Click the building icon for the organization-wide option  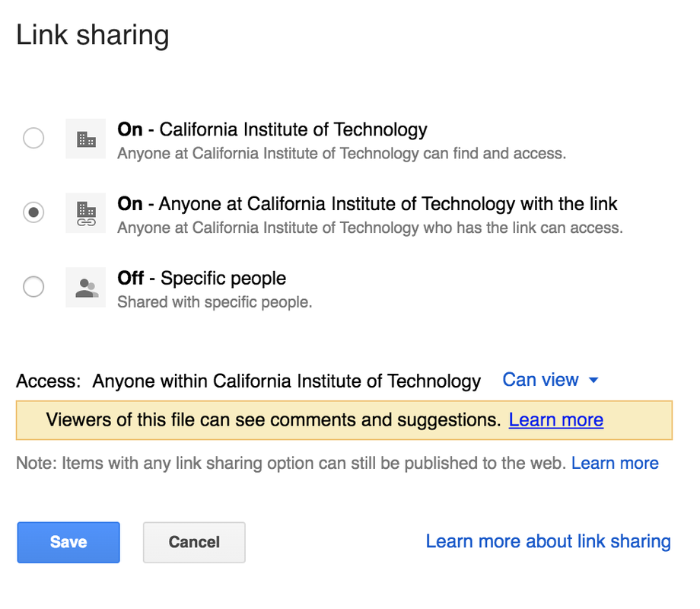coord(86,139)
